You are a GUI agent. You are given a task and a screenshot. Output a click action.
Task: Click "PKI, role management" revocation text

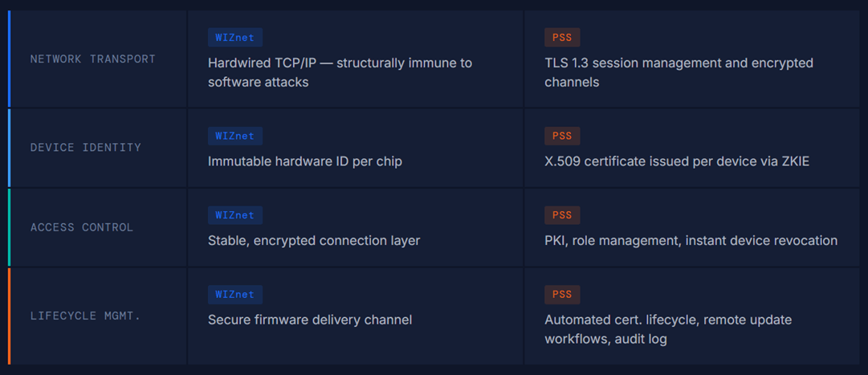[691, 241]
